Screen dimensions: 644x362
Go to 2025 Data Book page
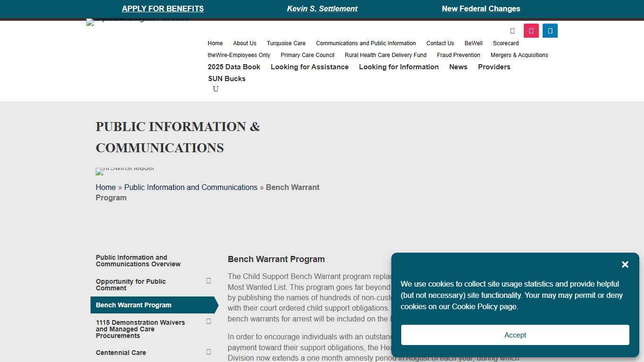click(234, 67)
